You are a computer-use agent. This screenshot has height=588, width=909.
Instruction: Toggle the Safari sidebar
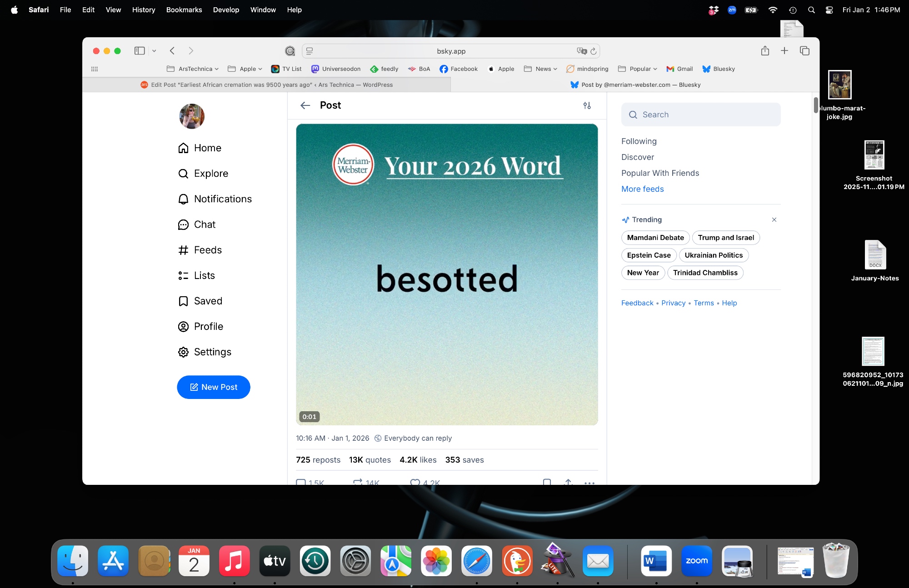[x=140, y=51]
